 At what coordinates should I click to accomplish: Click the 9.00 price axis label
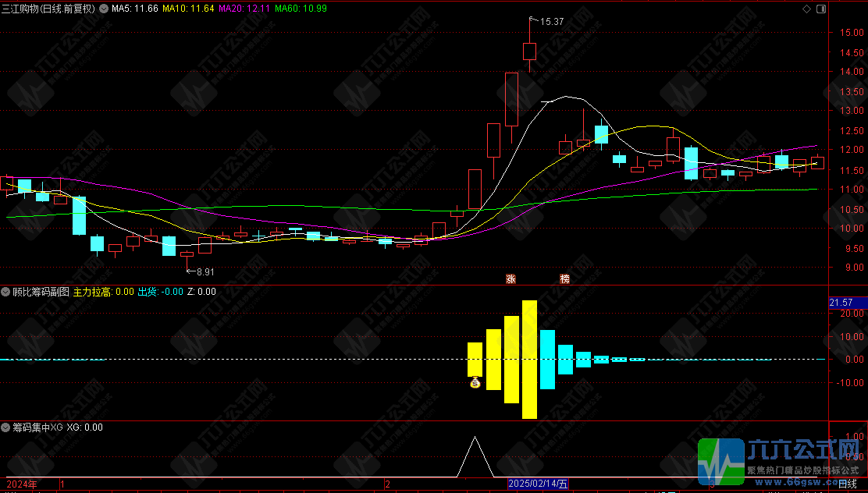[854, 268]
